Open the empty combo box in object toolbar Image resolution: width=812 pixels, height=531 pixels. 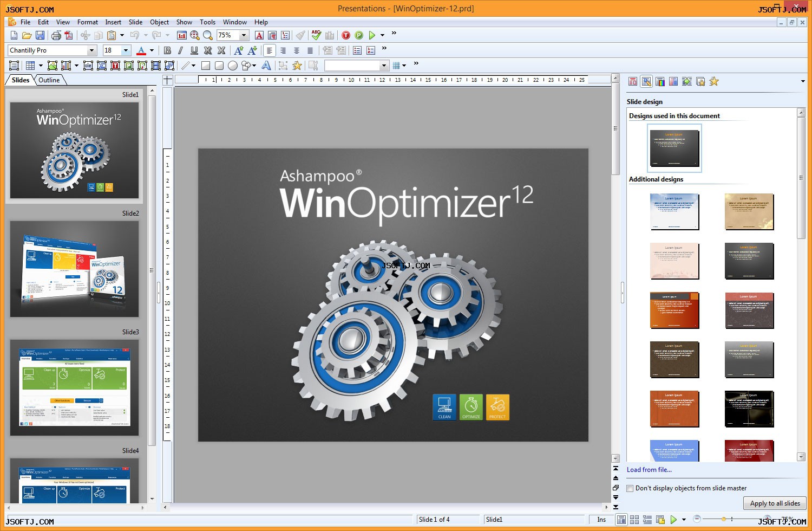tap(357, 66)
